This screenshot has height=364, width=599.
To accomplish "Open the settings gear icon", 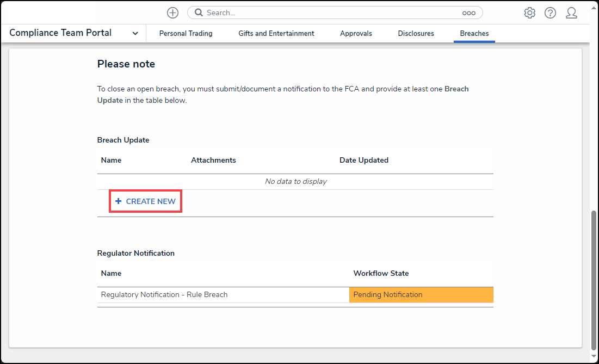I will (529, 13).
